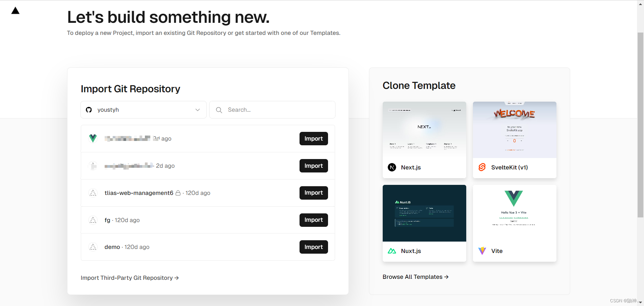The width and height of the screenshot is (644, 306).
Task: Open the Next.js template thumbnail
Action: [x=424, y=130]
